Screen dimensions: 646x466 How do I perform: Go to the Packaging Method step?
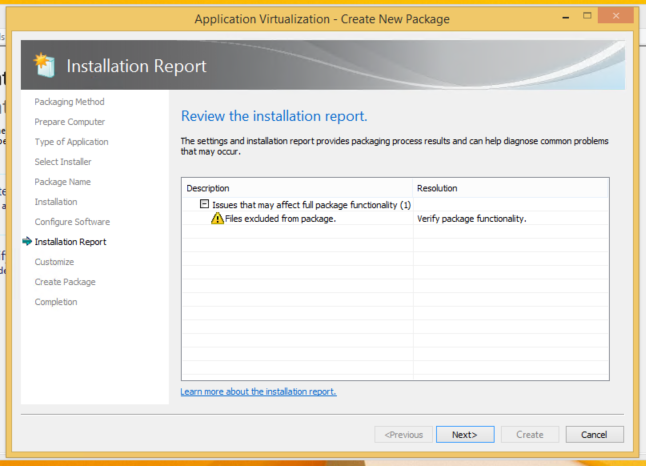[69, 102]
